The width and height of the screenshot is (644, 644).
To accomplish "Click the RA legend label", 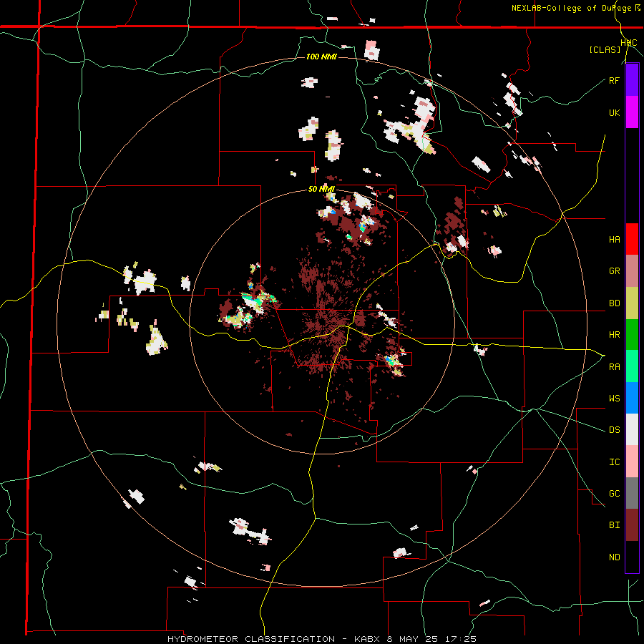I will (614, 367).
